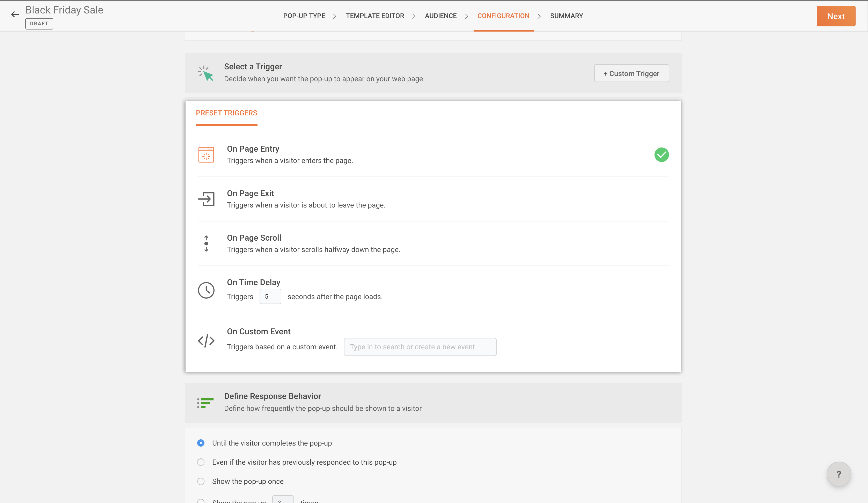Click the On Page Scroll icon

coord(206,243)
